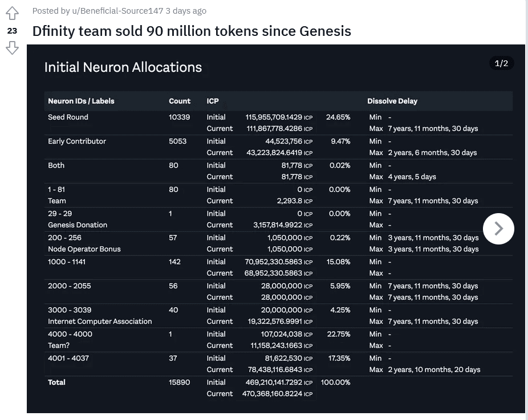Viewport: 528px width, 420px height.
Task: Upvote the Dfinity tokens post
Action: tap(12, 14)
